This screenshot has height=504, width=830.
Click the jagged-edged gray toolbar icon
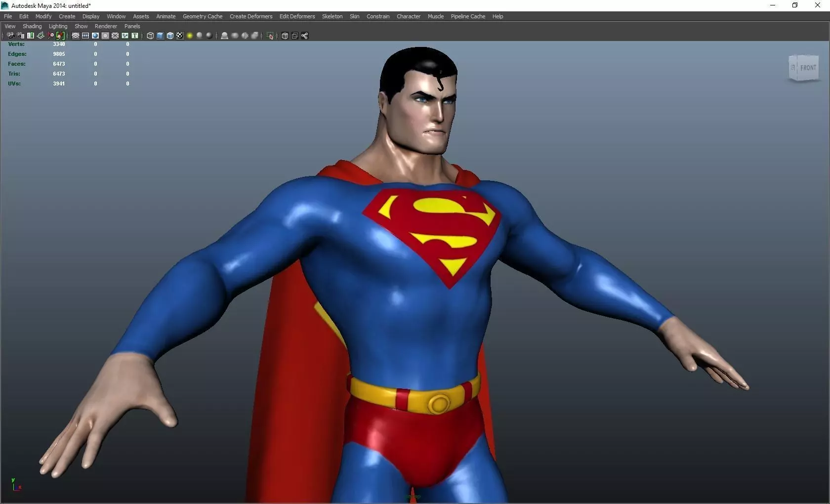tap(245, 36)
